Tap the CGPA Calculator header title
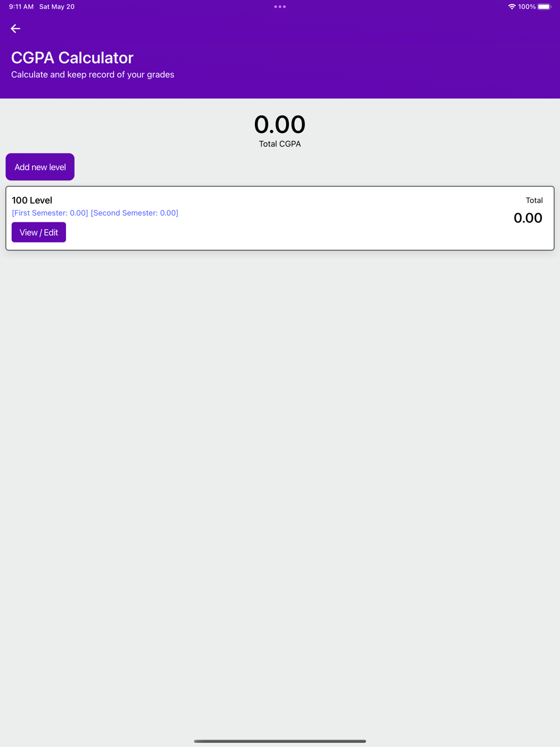The image size is (560, 747). (72, 58)
